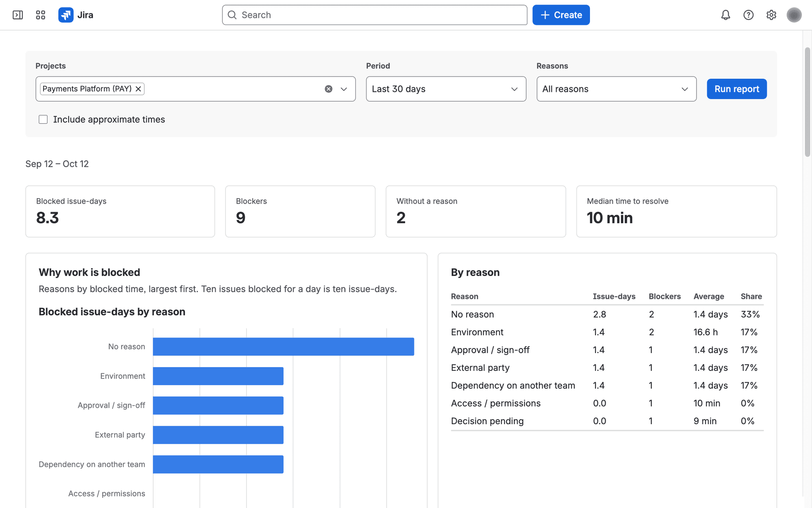Open the user avatar menu
Image resolution: width=812 pixels, height=508 pixels.
(794, 15)
